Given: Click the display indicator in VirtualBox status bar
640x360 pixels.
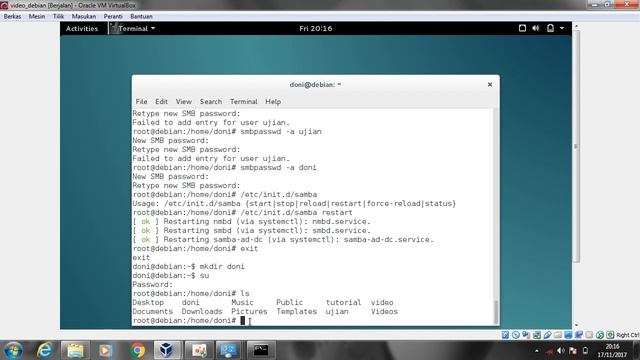Looking at the screenshot, I should tap(568, 335).
